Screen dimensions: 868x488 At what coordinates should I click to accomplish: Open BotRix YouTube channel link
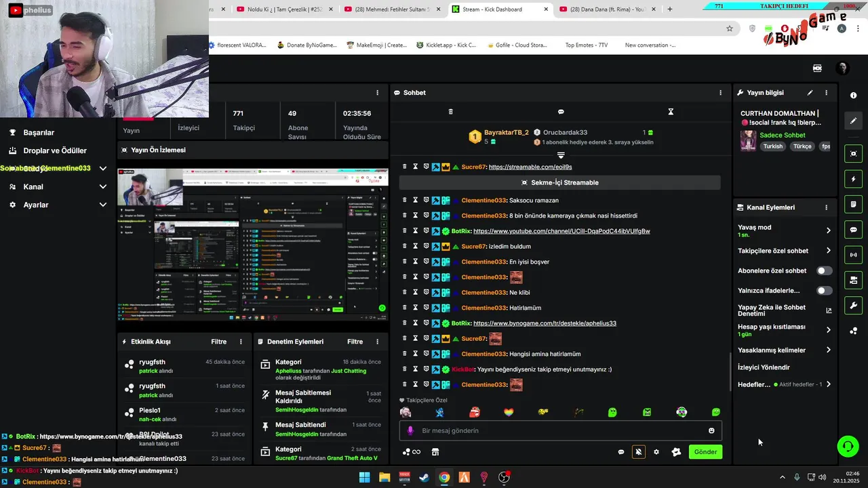[x=561, y=231]
